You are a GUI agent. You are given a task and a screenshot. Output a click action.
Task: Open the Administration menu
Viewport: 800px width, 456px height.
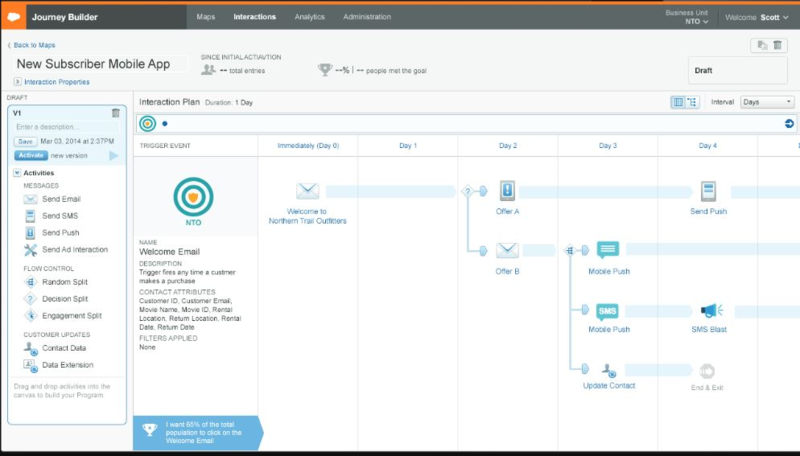(x=367, y=17)
